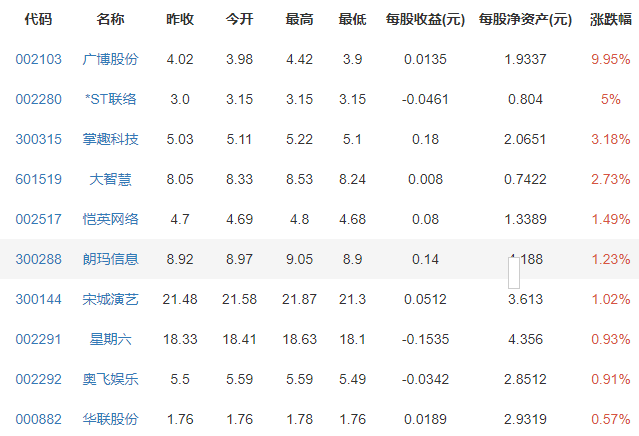The height and width of the screenshot is (436, 639).
Task: Click previous close value 8.05
Action: (x=180, y=179)
